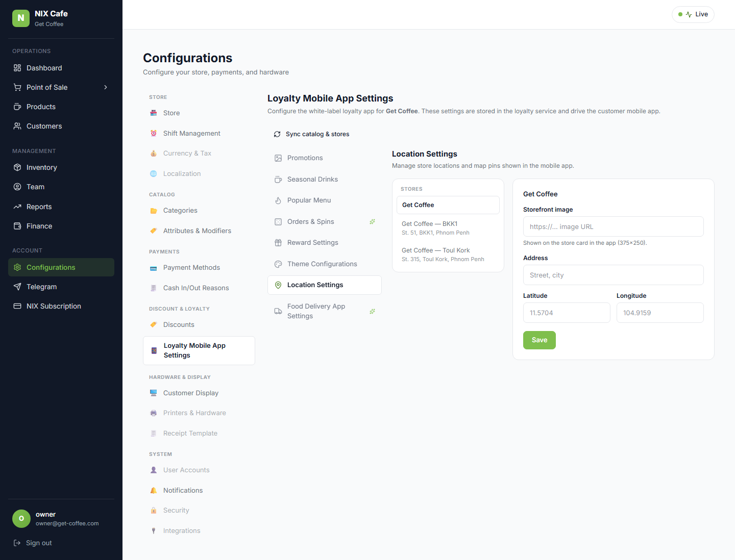
Task: Toggle the Live status indicator
Action: (693, 14)
